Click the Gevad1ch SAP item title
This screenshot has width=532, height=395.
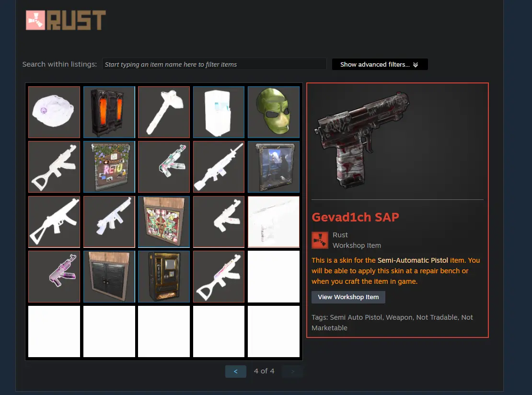[x=355, y=217]
